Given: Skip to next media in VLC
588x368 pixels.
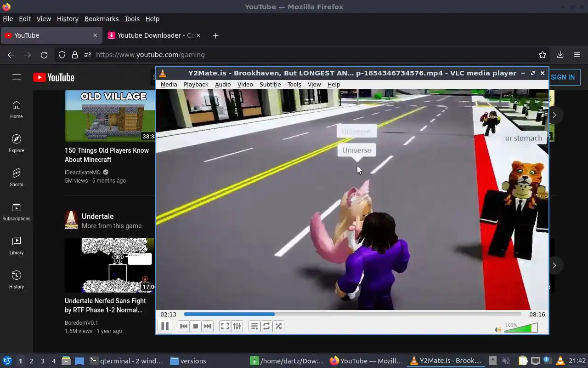Looking at the screenshot, I should 208,326.
